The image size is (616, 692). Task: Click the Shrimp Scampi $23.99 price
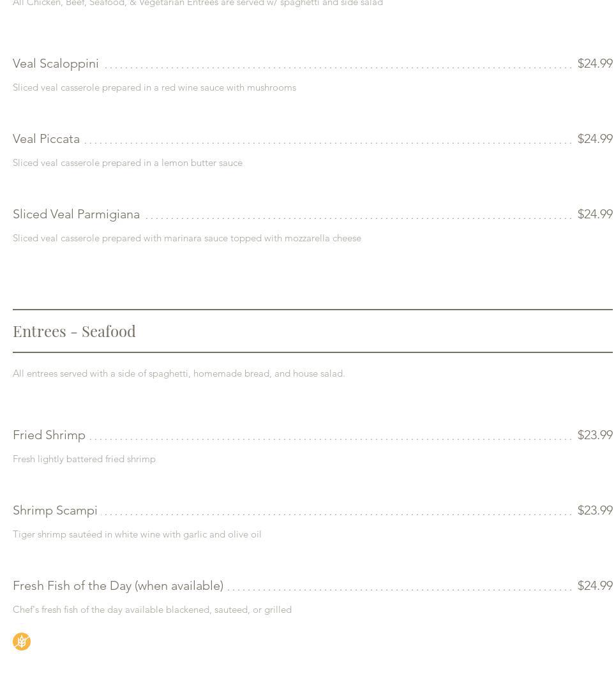click(594, 511)
